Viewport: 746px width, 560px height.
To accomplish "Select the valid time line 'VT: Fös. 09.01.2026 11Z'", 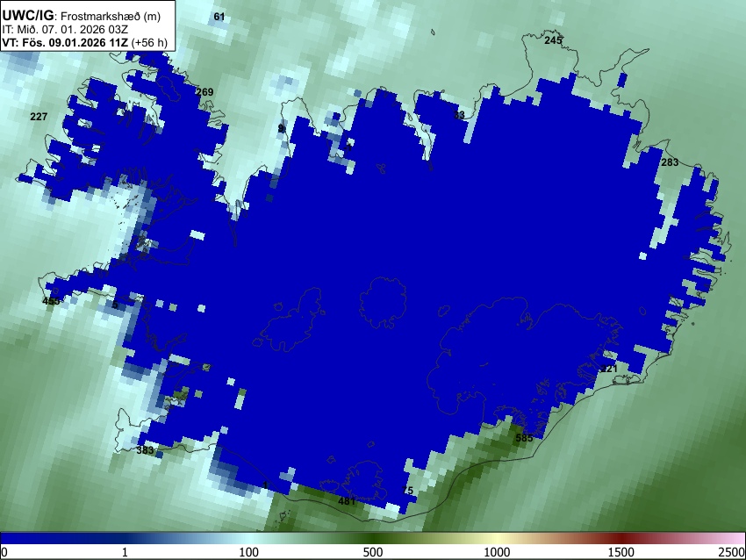I will [65, 42].
